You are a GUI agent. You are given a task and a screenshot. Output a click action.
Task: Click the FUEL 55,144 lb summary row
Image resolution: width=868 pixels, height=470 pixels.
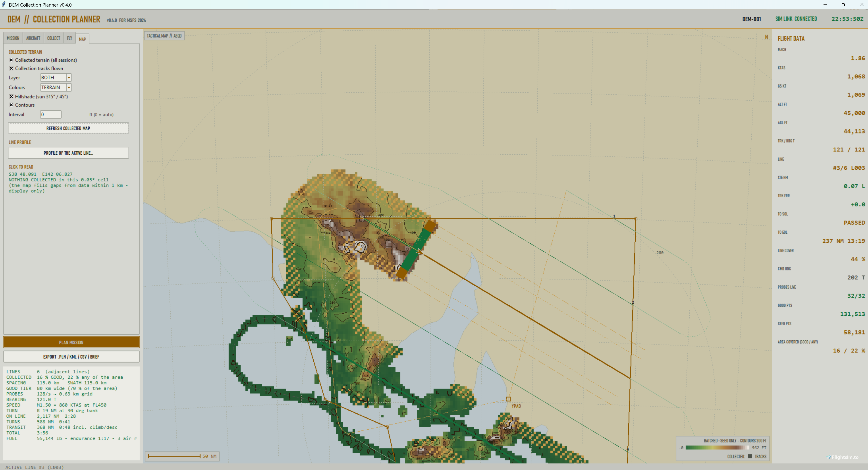click(71, 438)
